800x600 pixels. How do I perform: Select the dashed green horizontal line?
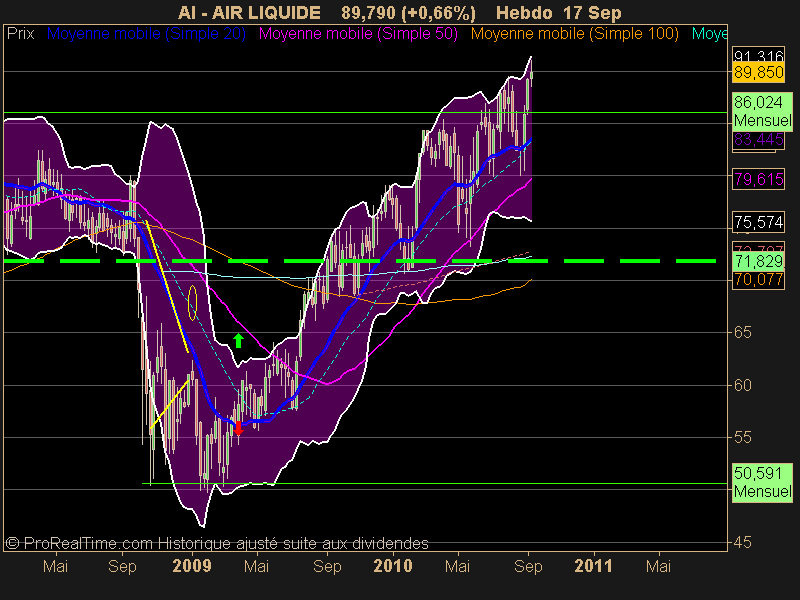point(360,261)
